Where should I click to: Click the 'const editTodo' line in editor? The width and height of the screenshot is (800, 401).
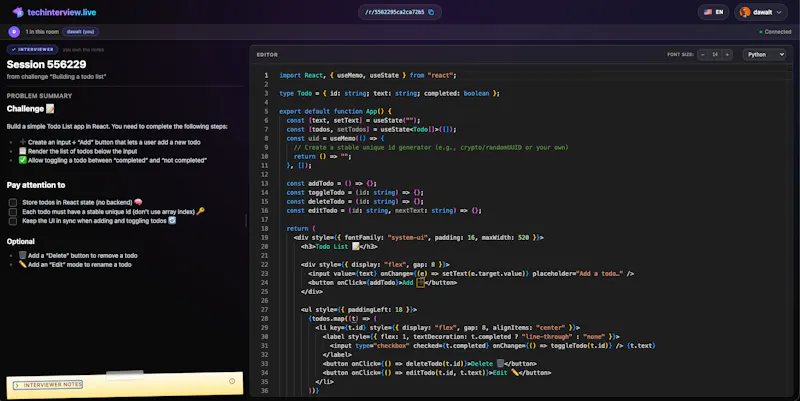(x=384, y=210)
